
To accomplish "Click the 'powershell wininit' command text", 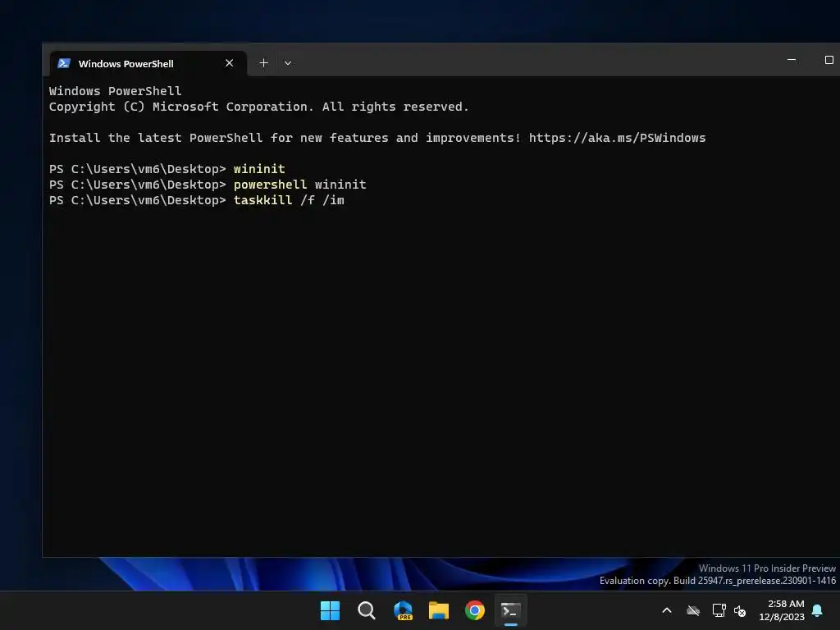I will tap(300, 185).
